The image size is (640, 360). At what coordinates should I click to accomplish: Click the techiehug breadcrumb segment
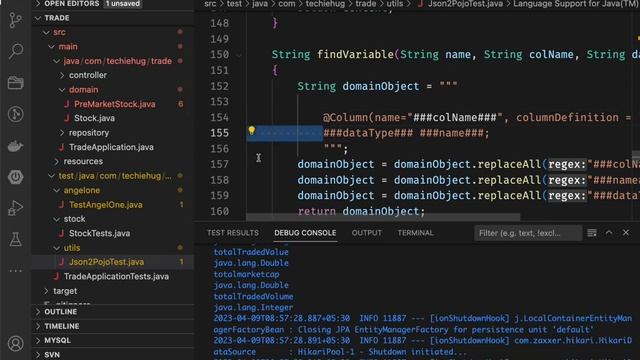[325, 4]
